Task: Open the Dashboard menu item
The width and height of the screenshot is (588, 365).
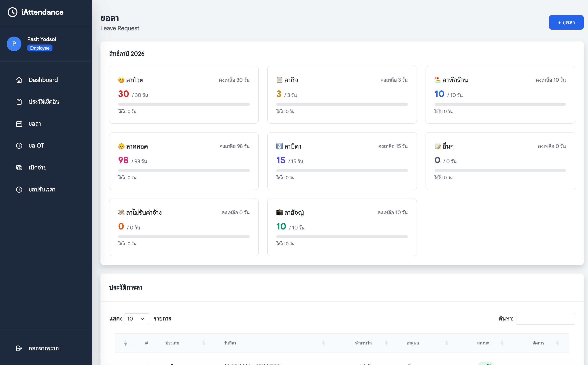Action: coord(43,80)
